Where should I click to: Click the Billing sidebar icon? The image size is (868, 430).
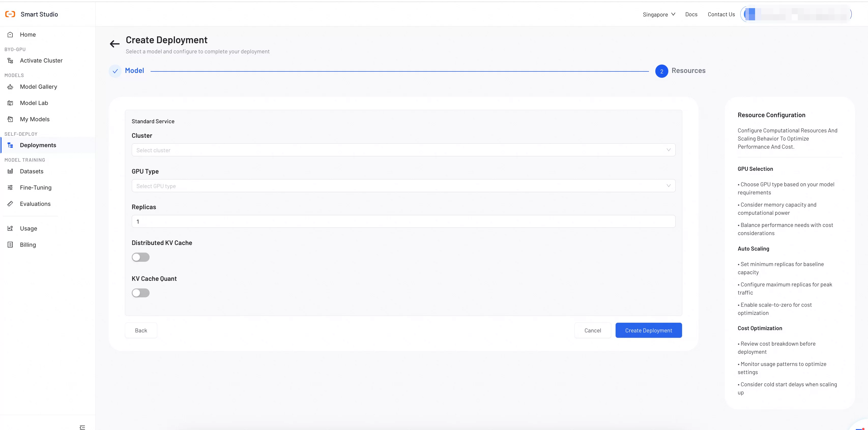pyautogui.click(x=10, y=245)
